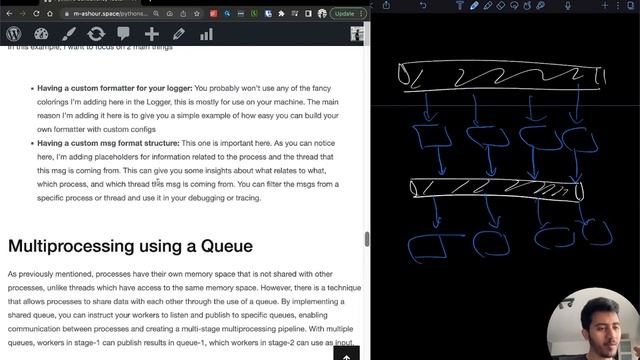Open the site stats bar-chart icon
This screenshot has height=360, width=640.
tap(206, 34)
